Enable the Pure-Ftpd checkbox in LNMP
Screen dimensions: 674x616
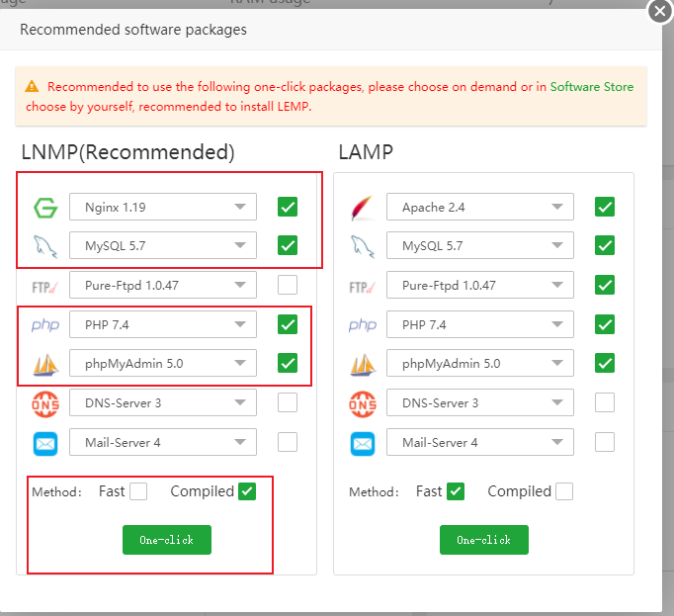click(x=288, y=286)
